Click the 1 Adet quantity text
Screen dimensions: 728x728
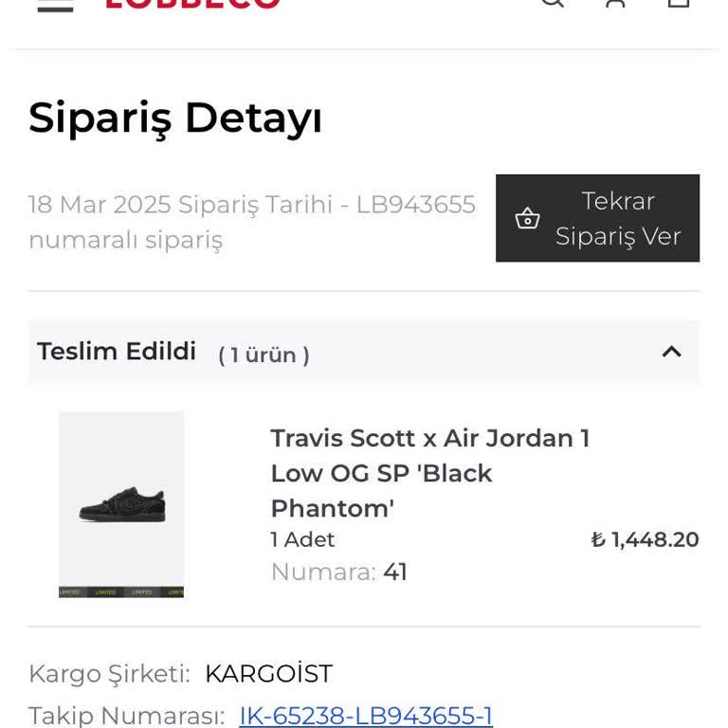pos(302,539)
